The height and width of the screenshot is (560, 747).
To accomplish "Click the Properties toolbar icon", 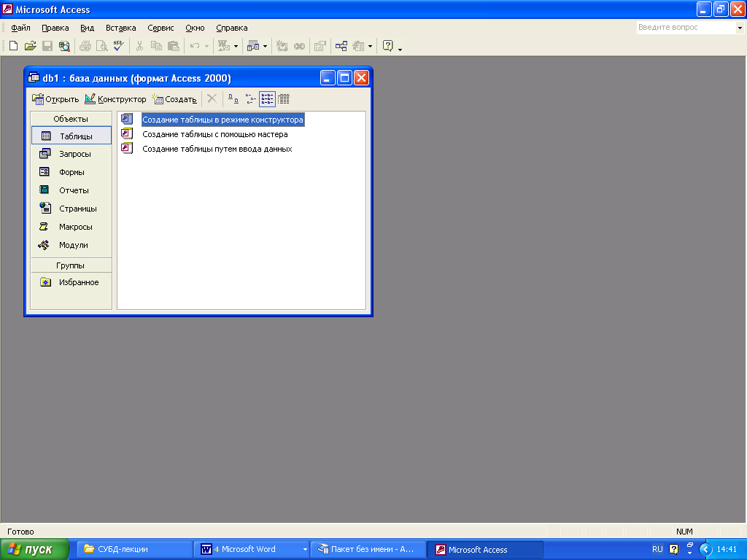I will [320, 46].
